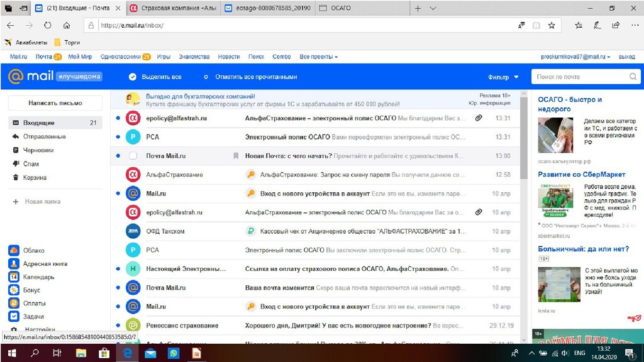
Task: Open Windows Start menu
Action: 12,353
